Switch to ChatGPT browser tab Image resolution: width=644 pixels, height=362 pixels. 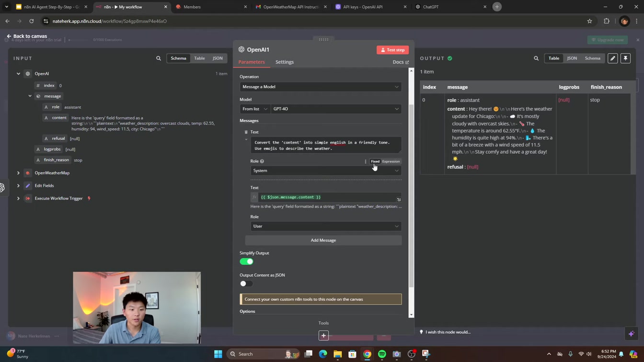[x=450, y=7]
